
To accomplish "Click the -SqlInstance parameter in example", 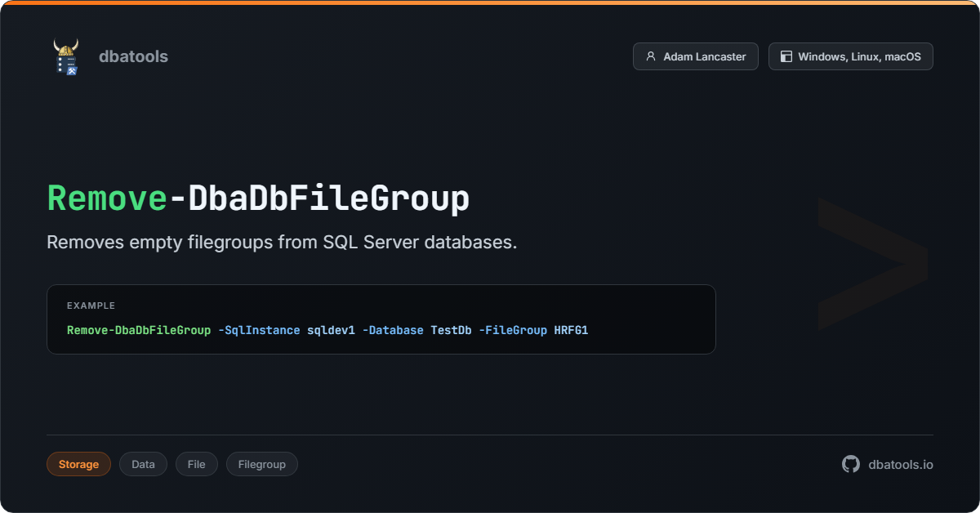I will pyautogui.click(x=259, y=330).
